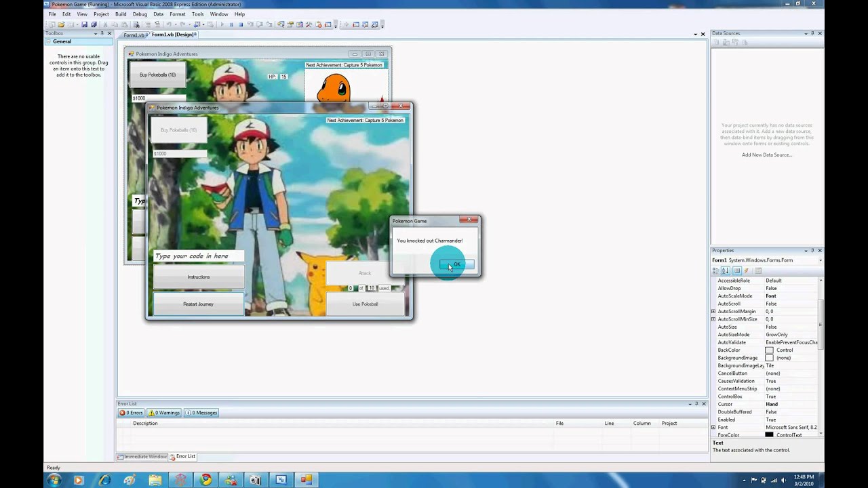Select the AutoSizeMode GrowOnly value
The height and width of the screenshot is (488, 868).
[777, 335]
